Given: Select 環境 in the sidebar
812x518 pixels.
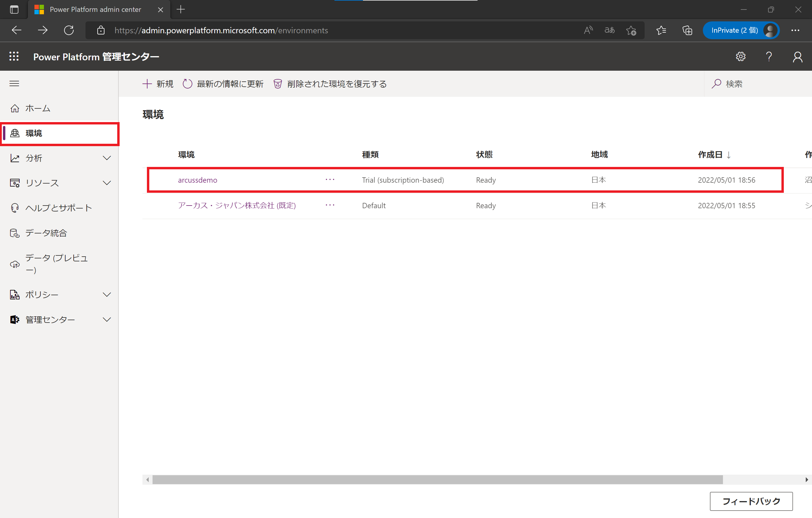Looking at the screenshot, I should [60, 133].
